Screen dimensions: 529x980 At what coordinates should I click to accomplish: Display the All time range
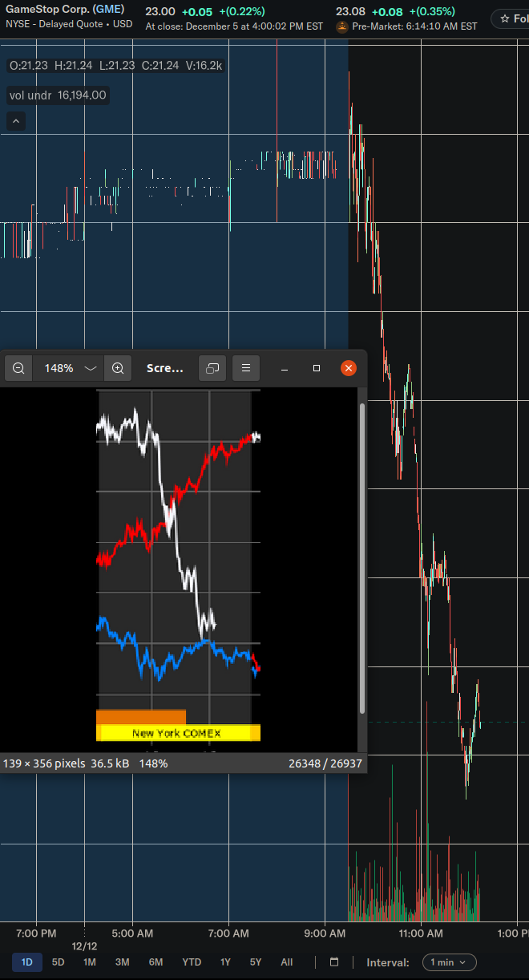[x=286, y=962]
